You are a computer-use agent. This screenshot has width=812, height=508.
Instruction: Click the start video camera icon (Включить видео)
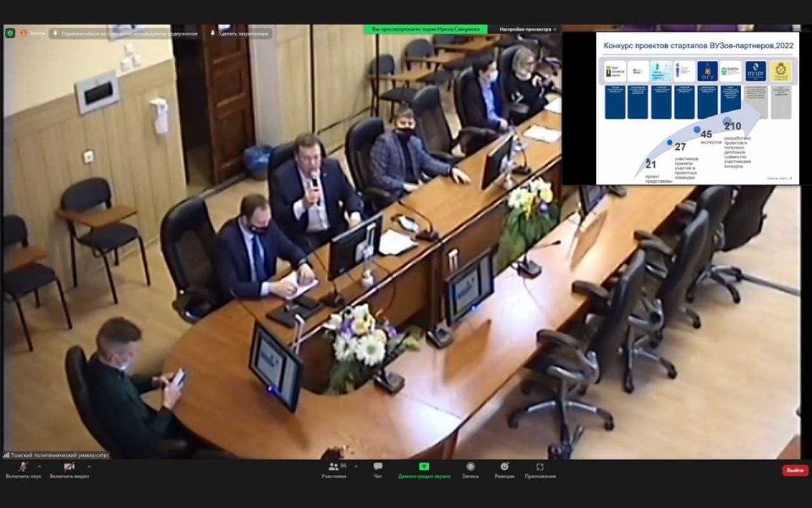(68, 467)
